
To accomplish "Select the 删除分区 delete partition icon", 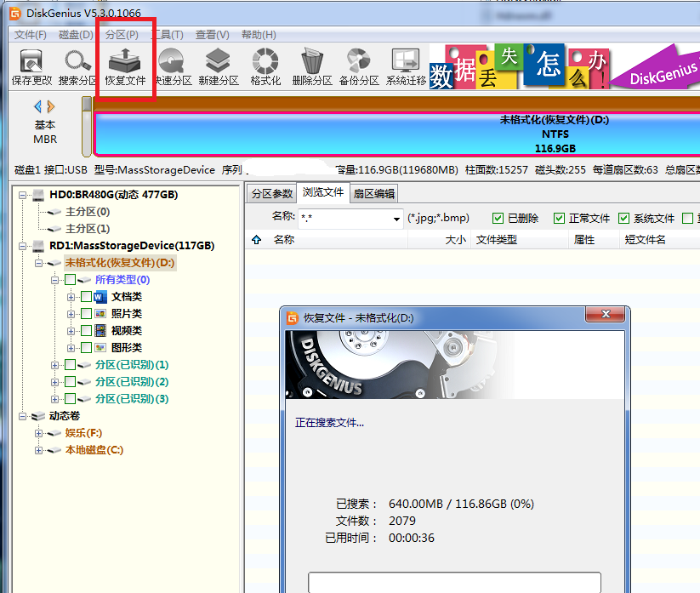I will coord(312,67).
